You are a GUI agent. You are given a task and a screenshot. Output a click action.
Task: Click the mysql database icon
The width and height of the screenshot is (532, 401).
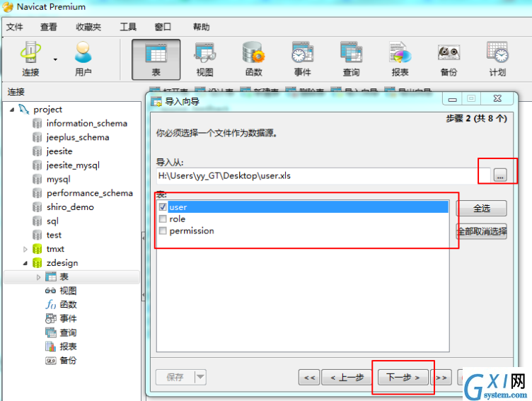[x=37, y=179]
